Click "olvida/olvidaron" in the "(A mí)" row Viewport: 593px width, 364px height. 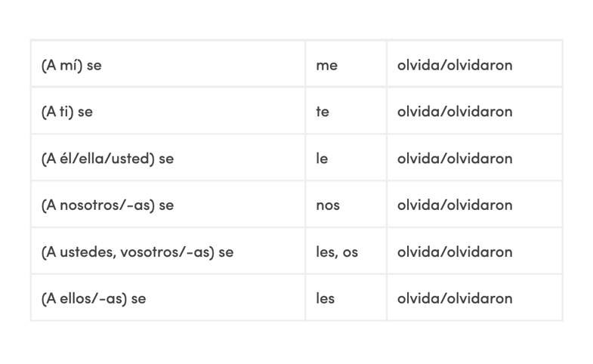click(x=455, y=65)
